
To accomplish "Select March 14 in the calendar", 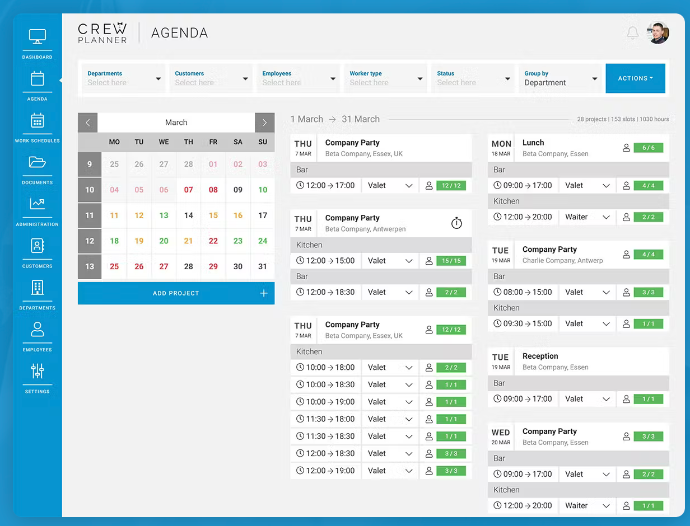I will (188, 215).
